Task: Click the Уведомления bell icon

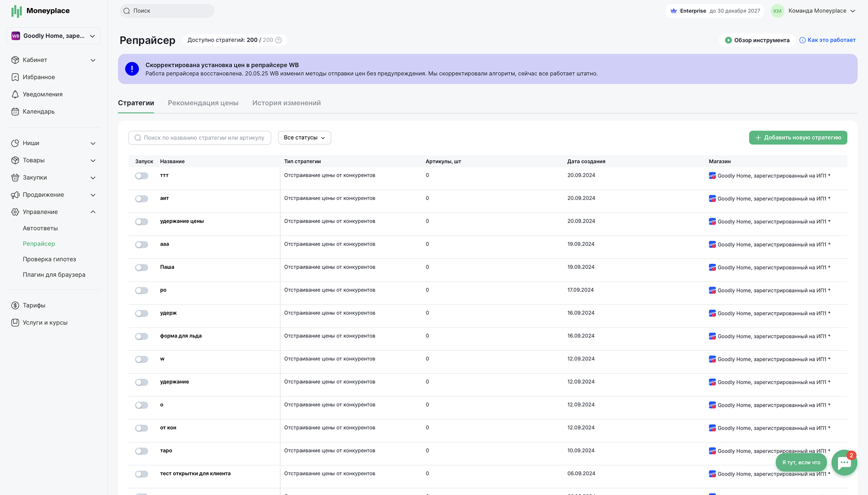Action: point(15,94)
